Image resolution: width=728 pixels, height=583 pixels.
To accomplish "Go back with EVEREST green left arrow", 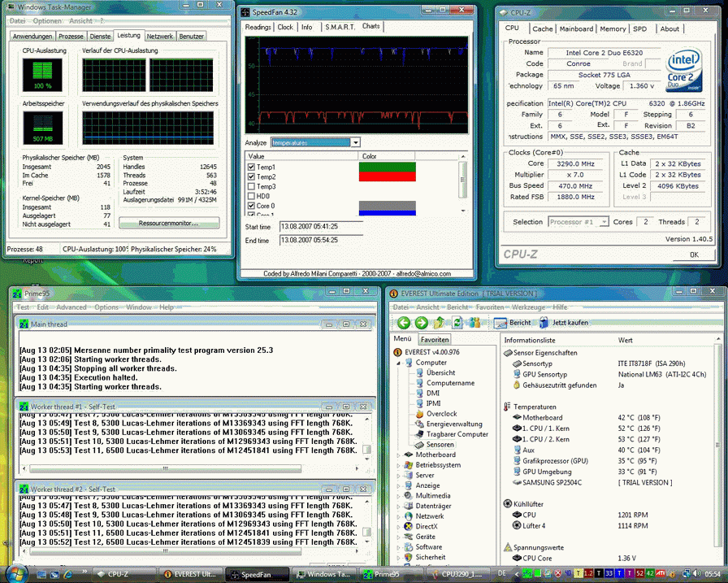I will (404, 322).
